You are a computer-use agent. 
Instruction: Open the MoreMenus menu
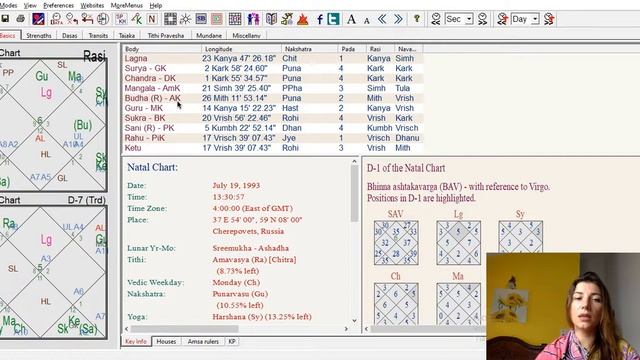click(x=127, y=5)
